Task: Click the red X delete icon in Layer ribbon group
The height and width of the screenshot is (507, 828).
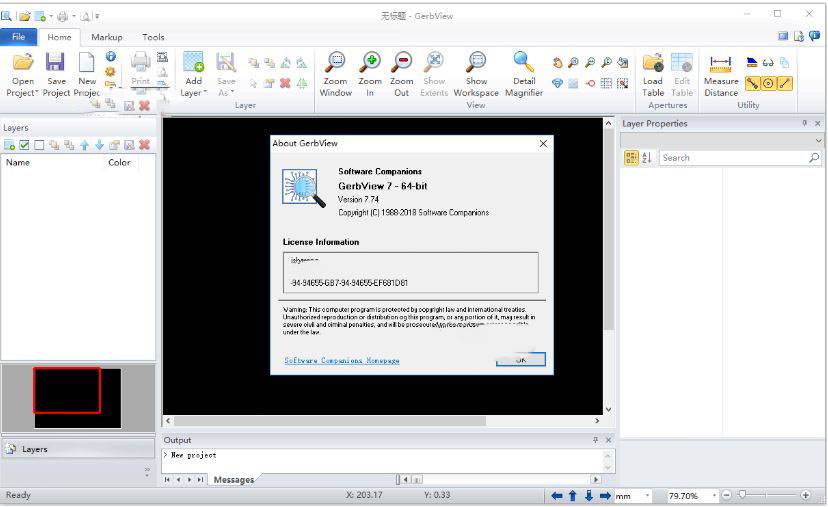Action: (285, 83)
